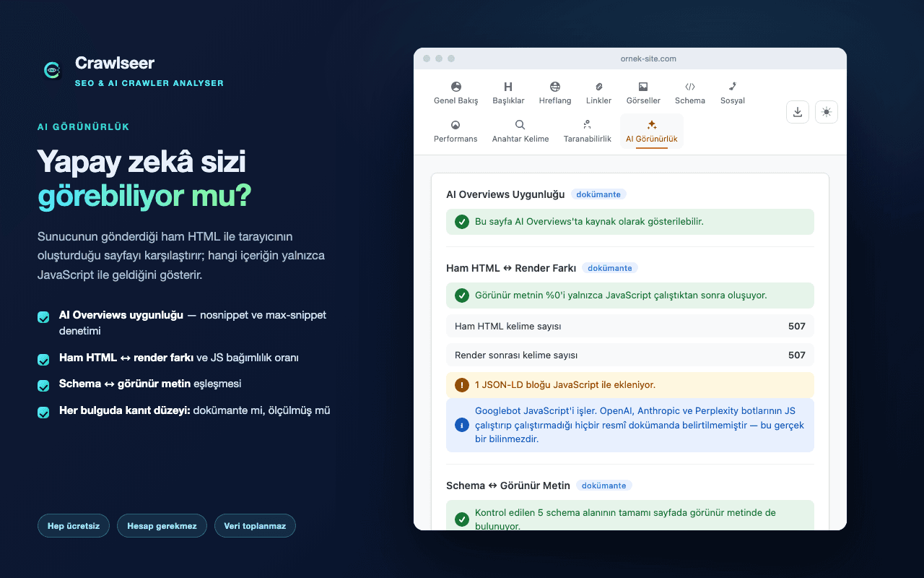Screen dimensions: 924x578
Task: Click the Ham HTML ↔ Render Farkı section heading
Action: (511, 268)
